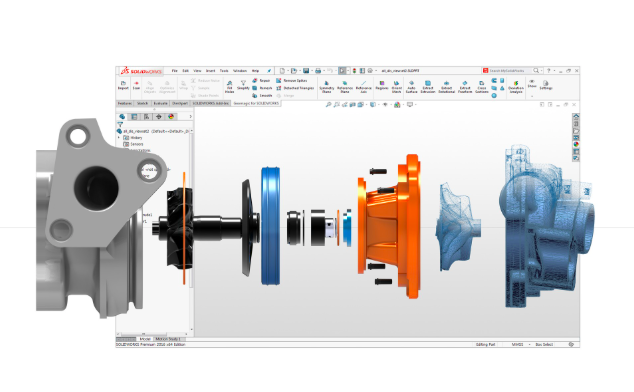Select the Reference Axis tool
634x392 pixels.
[x=363, y=87]
